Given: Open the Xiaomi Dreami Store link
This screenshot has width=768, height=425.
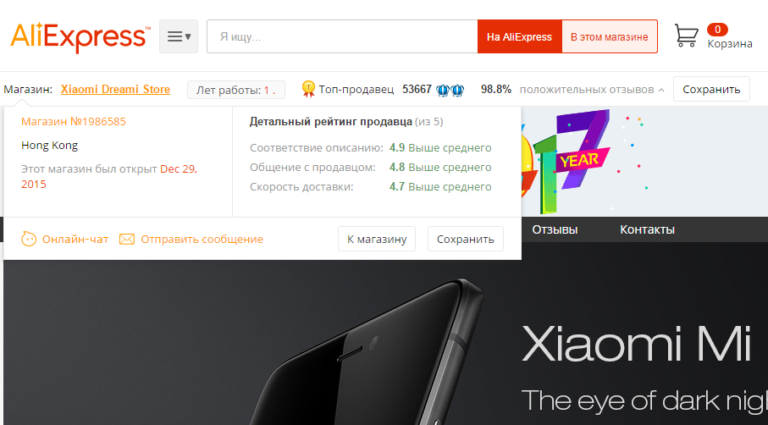Looking at the screenshot, I should click(116, 89).
